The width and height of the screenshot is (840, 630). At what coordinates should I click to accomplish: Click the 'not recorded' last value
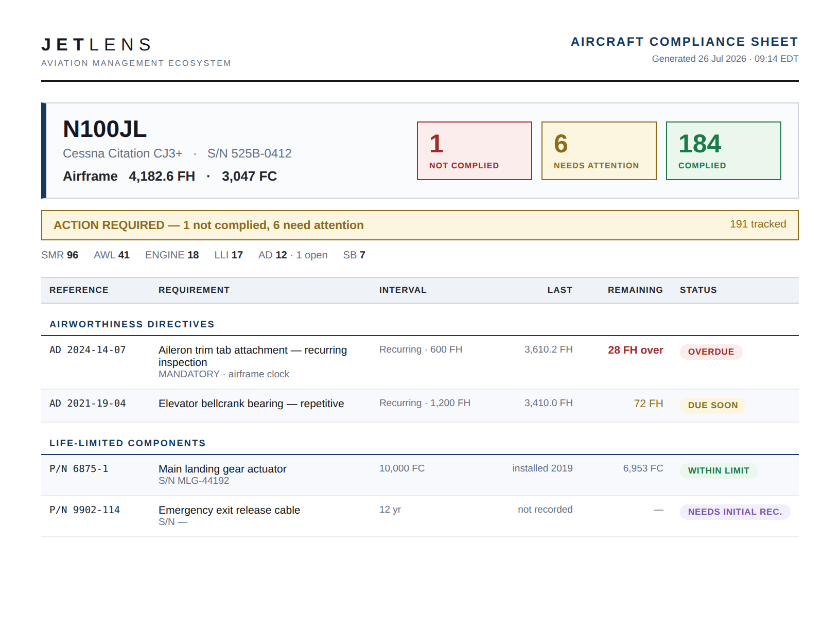[x=545, y=510]
